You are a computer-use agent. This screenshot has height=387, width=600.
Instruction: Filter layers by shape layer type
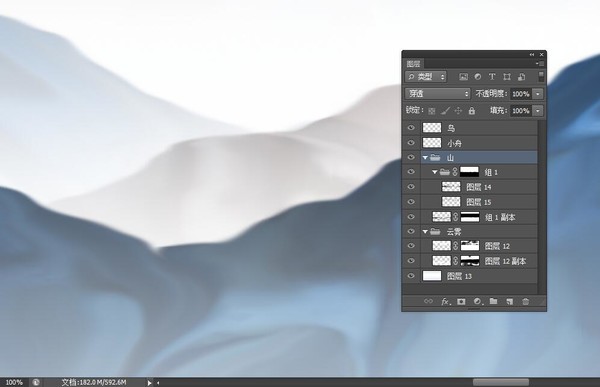507,77
